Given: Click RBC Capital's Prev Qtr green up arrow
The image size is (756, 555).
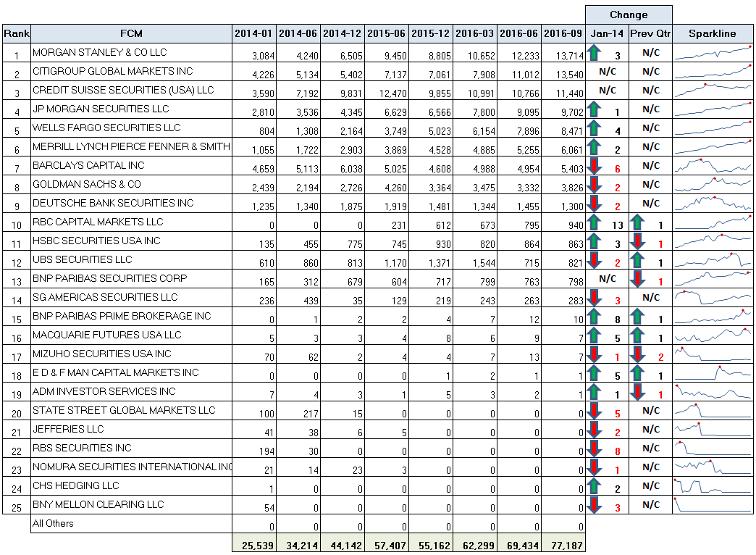Looking at the screenshot, I should click(637, 222).
